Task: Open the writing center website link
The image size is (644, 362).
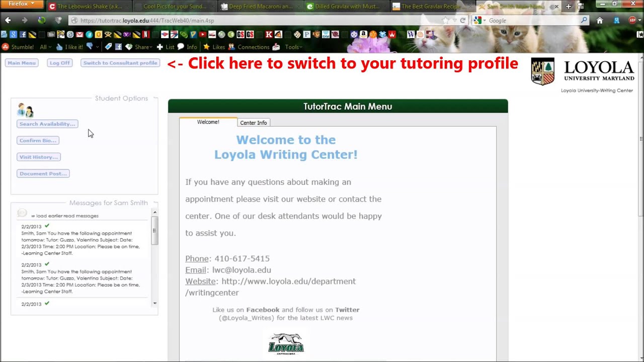Action: click(270, 287)
